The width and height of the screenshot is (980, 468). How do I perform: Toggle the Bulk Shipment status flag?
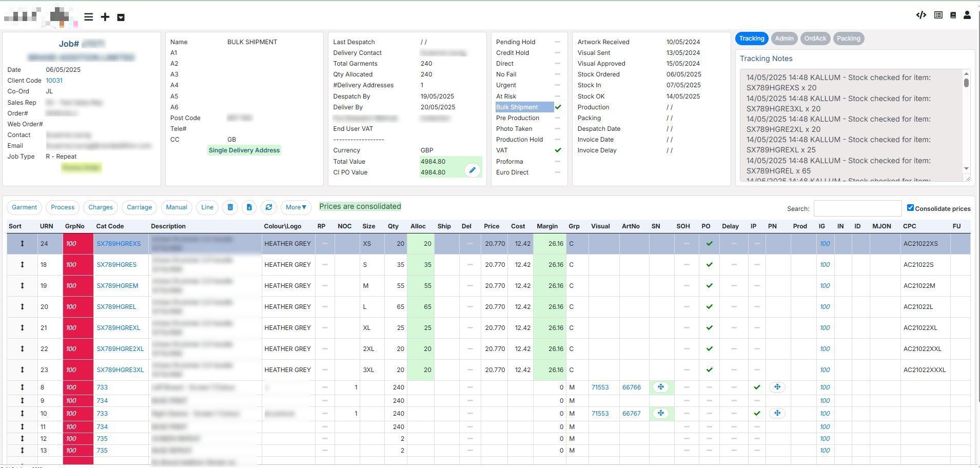point(558,107)
